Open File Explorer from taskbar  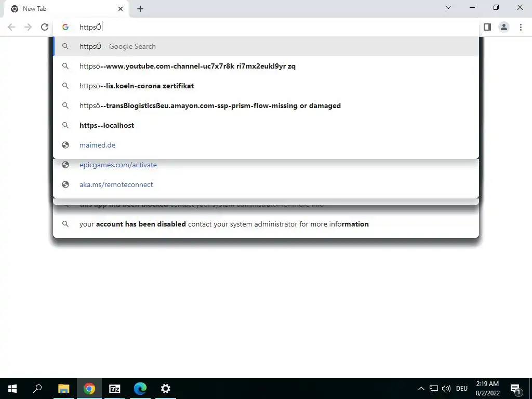pyautogui.click(x=63, y=389)
